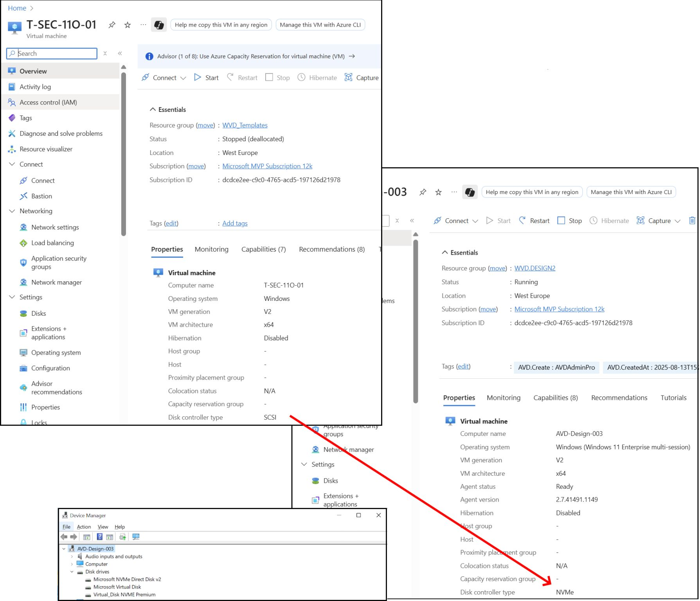Open more options ellipsis beside T-SEC-110-01 title

point(143,25)
